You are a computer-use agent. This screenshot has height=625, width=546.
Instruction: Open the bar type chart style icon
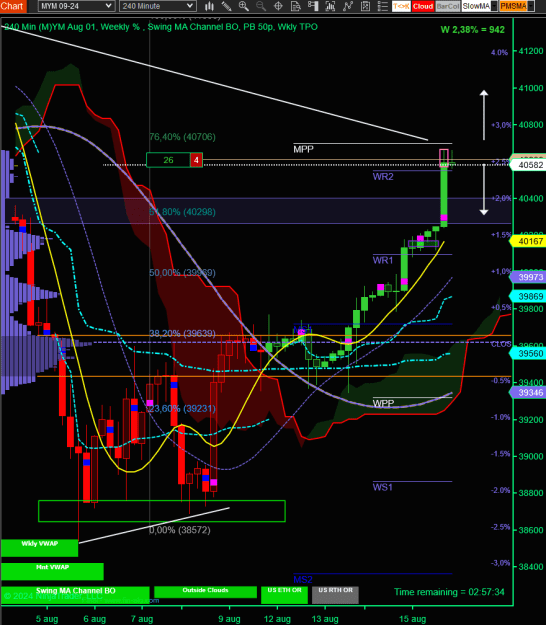[209, 6]
